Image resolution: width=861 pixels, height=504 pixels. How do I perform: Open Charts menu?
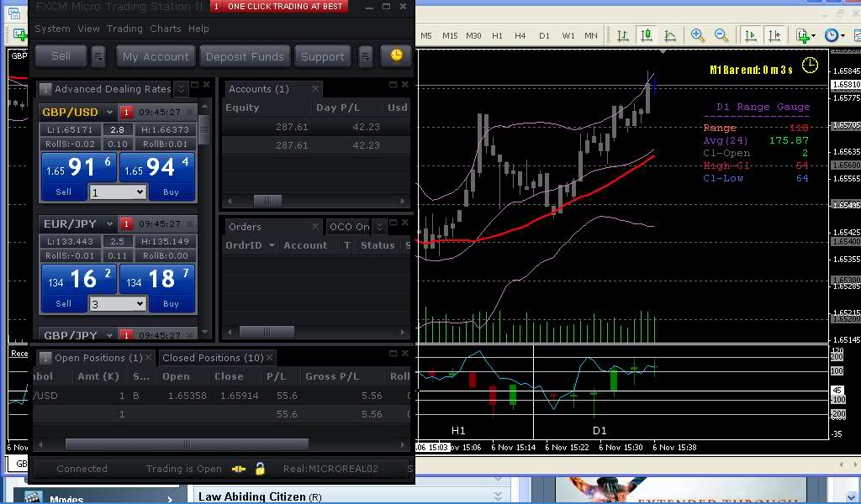pyautogui.click(x=166, y=29)
